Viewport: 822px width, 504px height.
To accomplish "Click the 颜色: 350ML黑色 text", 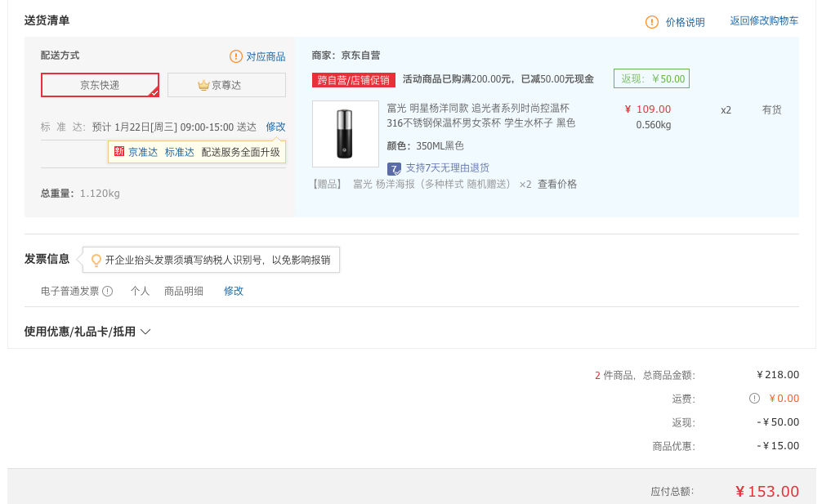I will coord(425,145).
